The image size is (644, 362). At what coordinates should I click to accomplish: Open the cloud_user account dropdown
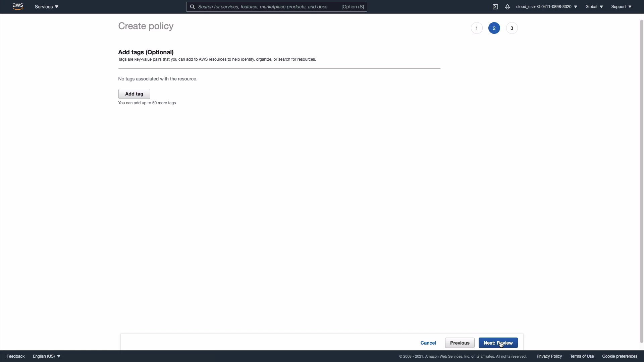point(546,7)
